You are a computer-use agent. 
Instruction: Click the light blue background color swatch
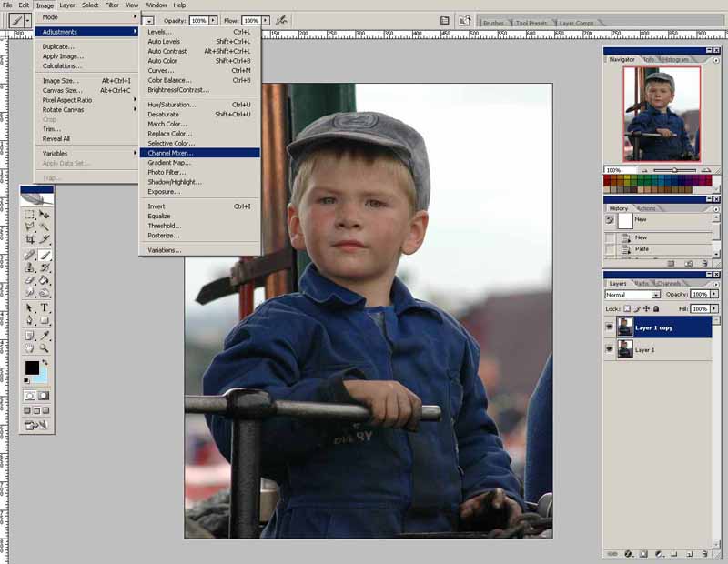[43, 376]
